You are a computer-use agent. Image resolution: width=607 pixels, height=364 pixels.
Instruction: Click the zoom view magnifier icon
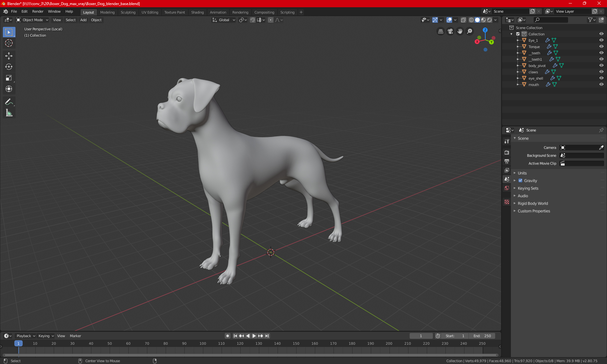pos(470,31)
